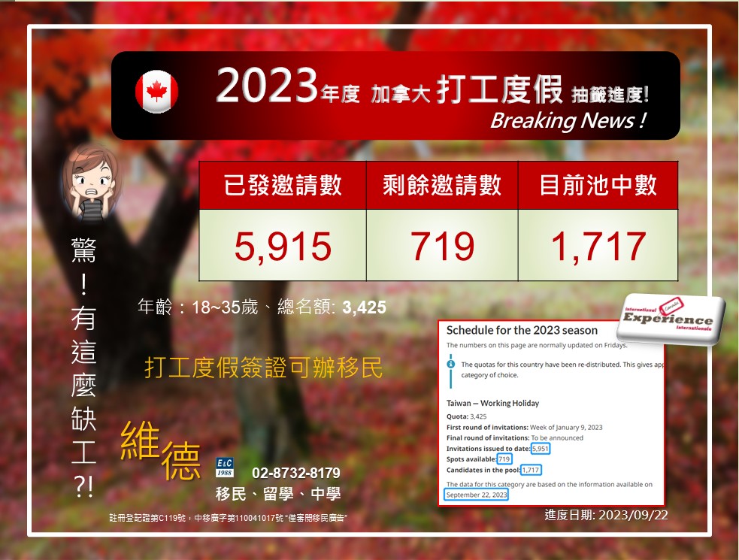This screenshot has width=739, height=560.
Task: Click the vertical '驚！有這麼缺工?!' text
Action: tap(83, 368)
